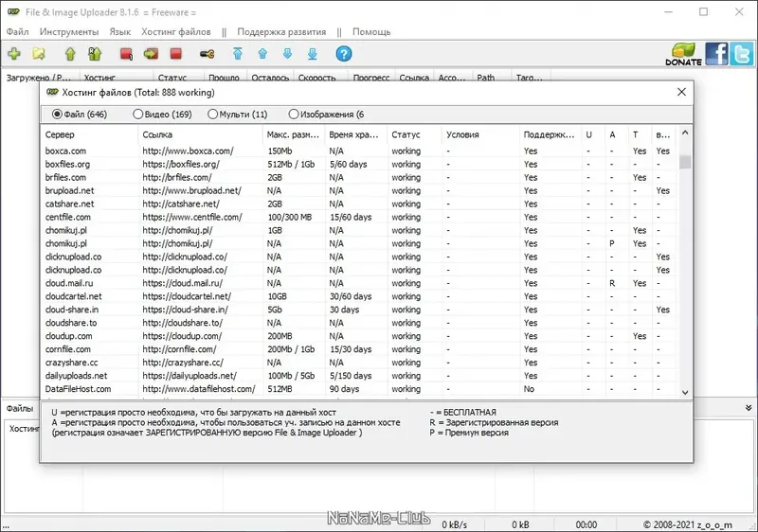Image resolution: width=758 pixels, height=532 pixels.
Task: Click the hosting list scrollbar up arrow
Action: point(685,133)
